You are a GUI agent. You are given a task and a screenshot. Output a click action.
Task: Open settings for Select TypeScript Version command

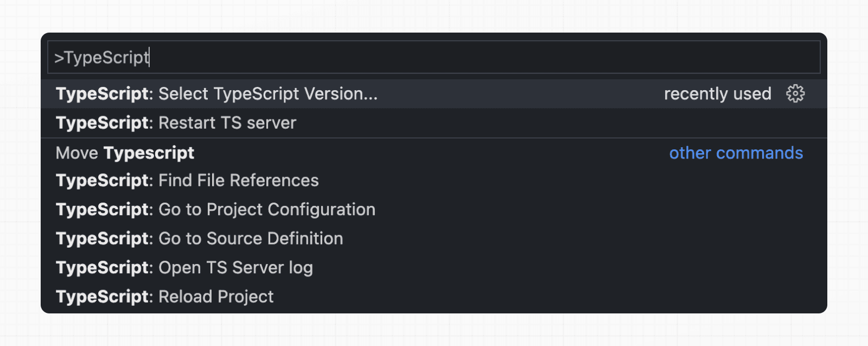pos(795,93)
